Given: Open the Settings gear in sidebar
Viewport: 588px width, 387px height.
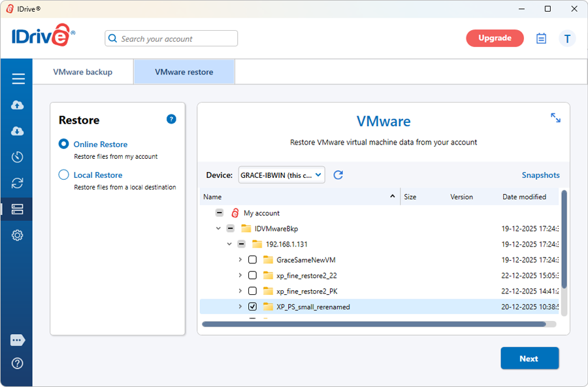Looking at the screenshot, I should point(18,235).
